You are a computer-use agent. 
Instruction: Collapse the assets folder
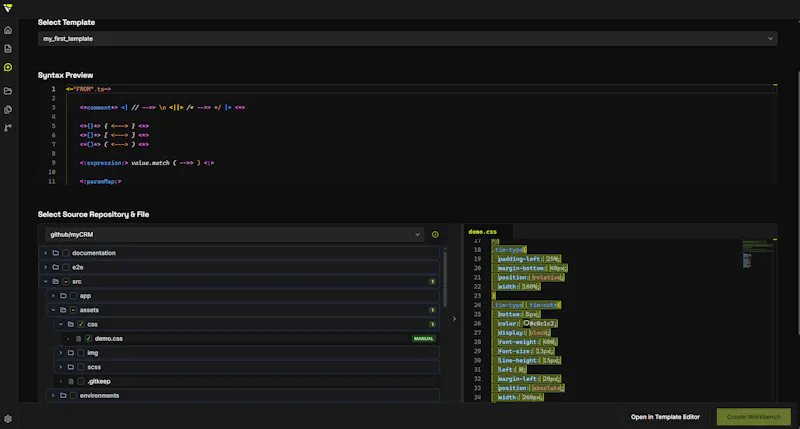coord(53,310)
